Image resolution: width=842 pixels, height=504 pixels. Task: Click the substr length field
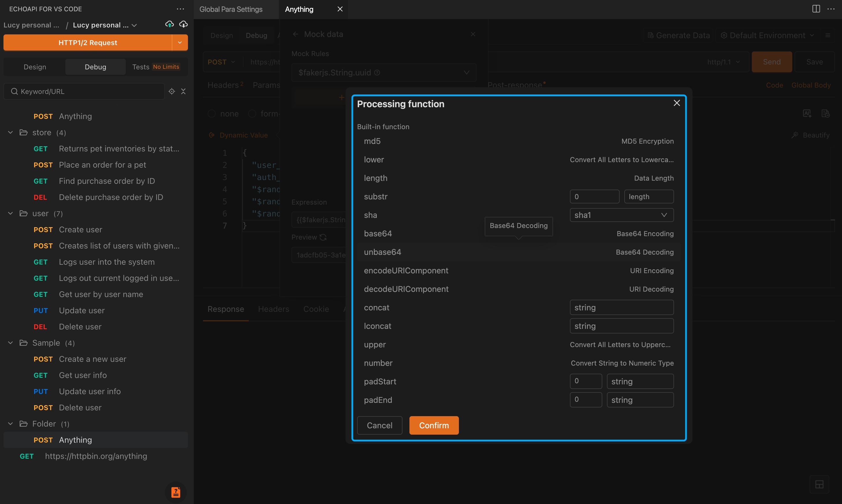click(x=649, y=197)
